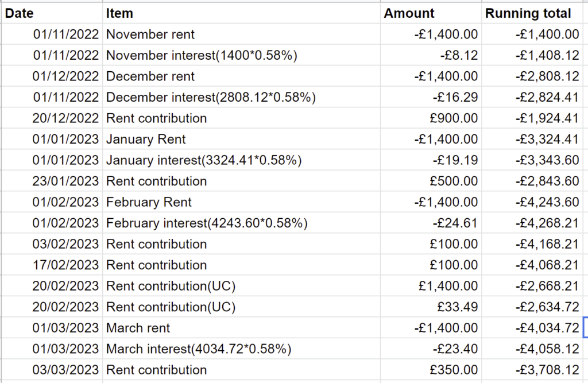Click the running total -£4,168.21 cell
588x383 pixels.
(547, 244)
